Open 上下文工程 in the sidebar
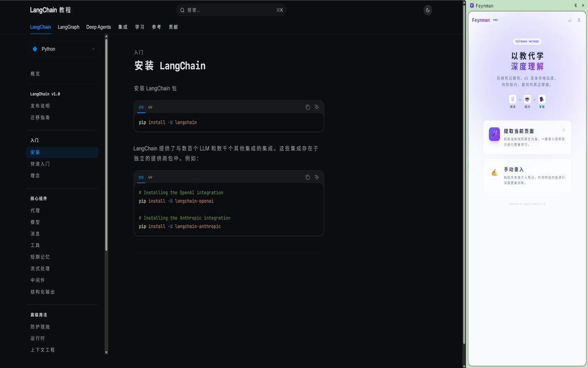 click(43, 350)
